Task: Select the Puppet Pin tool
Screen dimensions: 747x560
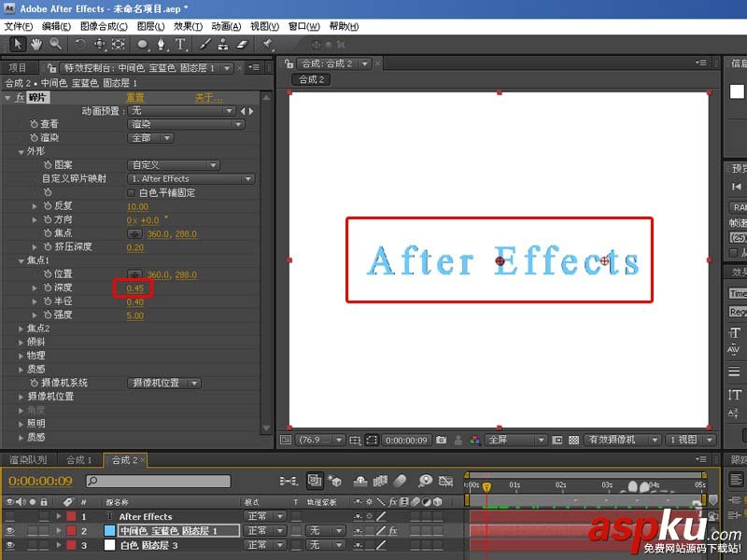Action: pyautogui.click(x=268, y=44)
